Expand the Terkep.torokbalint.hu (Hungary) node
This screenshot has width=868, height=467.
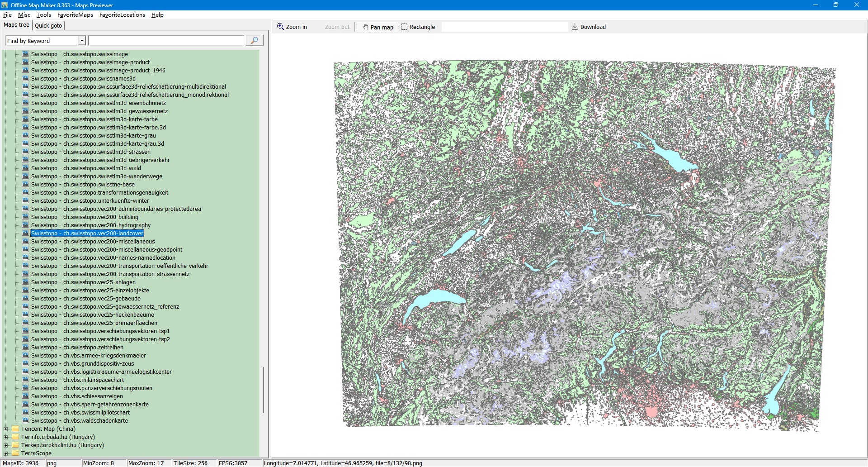(6, 445)
